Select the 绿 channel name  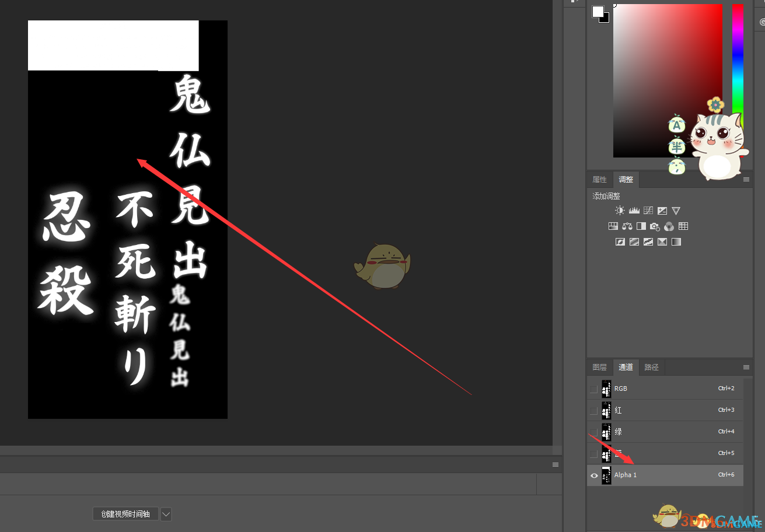618,432
